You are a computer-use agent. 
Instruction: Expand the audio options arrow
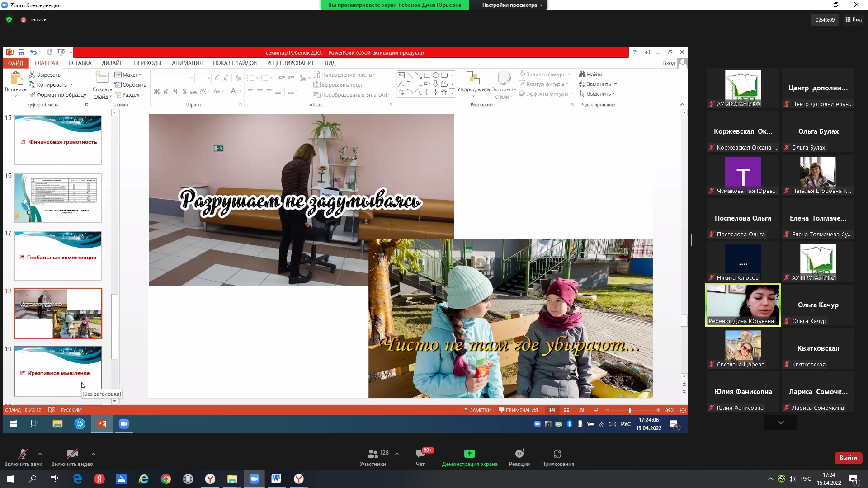pos(40,454)
